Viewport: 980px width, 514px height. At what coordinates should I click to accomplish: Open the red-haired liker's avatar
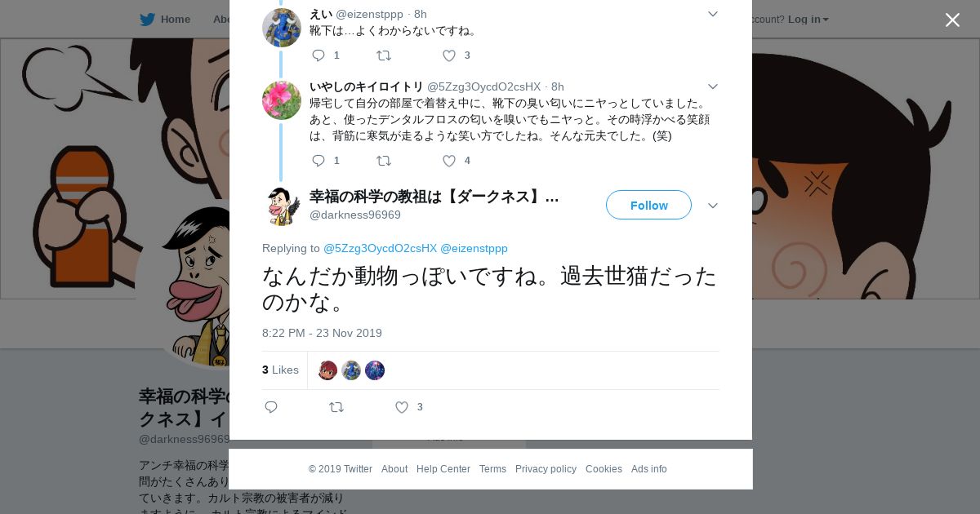pyautogui.click(x=327, y=370)
